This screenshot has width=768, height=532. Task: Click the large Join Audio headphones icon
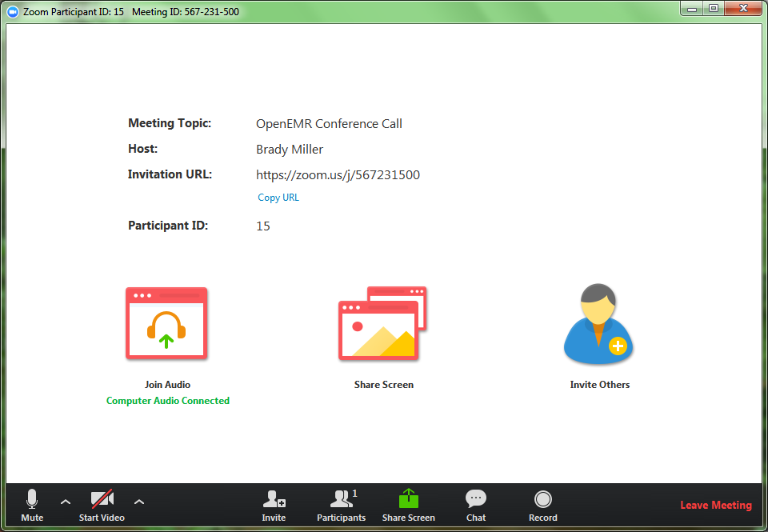point(166,323)
